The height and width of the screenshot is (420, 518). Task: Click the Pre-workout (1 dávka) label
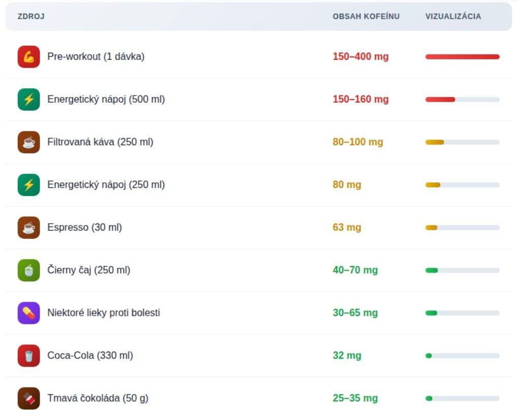pyautogui.click(x=96, y=57)
